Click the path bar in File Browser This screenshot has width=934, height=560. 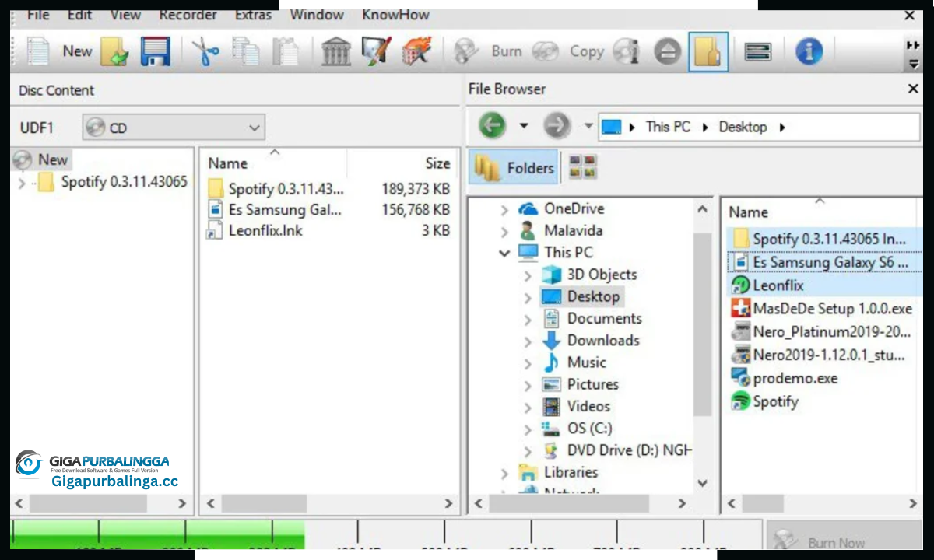tap(758, 127)
